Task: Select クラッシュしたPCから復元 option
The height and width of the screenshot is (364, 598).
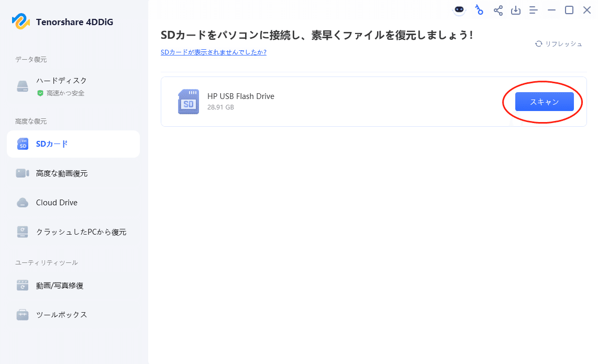Action: [73, 231]
